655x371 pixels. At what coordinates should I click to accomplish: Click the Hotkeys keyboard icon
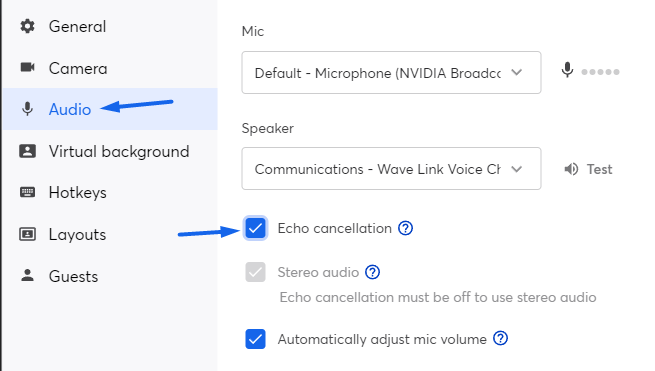click(28, 192)
